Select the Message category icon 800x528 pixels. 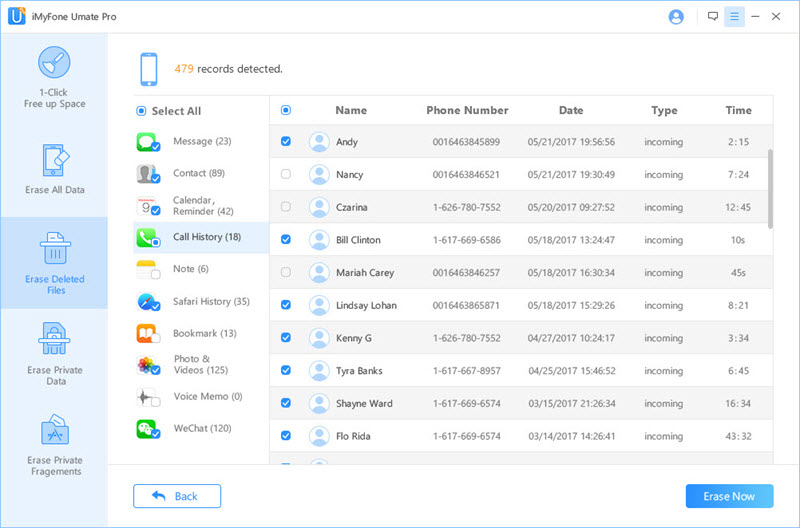148,142
